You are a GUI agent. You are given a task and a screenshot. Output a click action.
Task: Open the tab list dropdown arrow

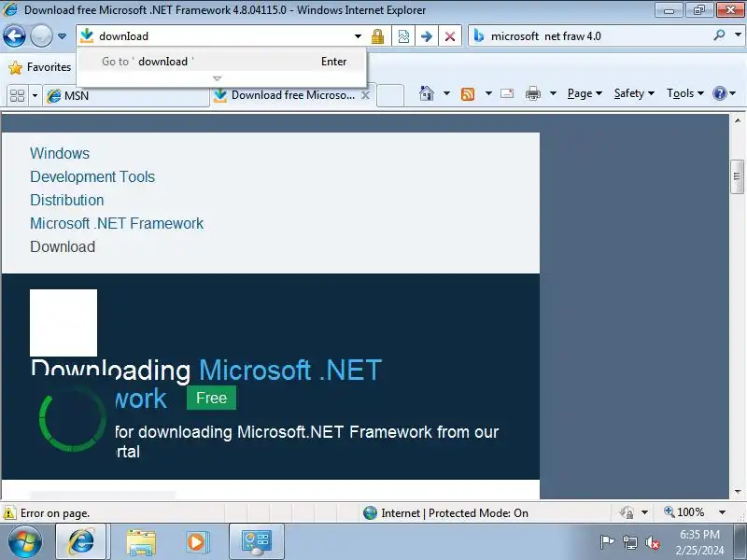tap(35, 96)
